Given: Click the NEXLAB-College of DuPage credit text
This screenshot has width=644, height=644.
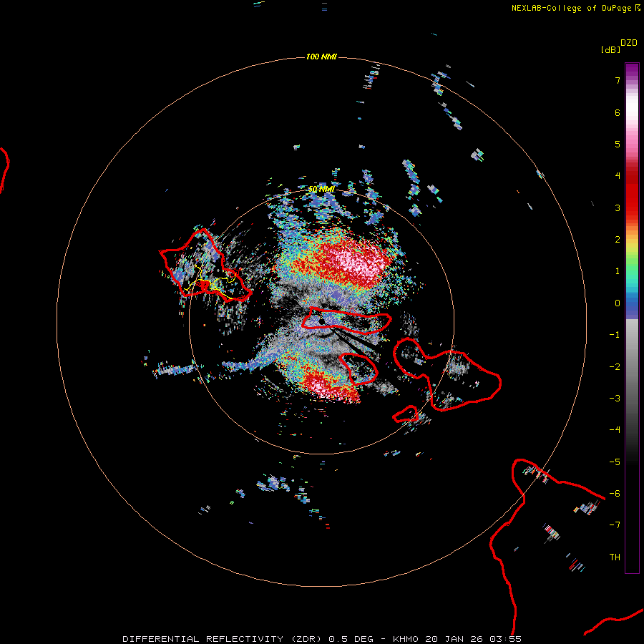Looking at the screenshot, I should click(575, 8).
